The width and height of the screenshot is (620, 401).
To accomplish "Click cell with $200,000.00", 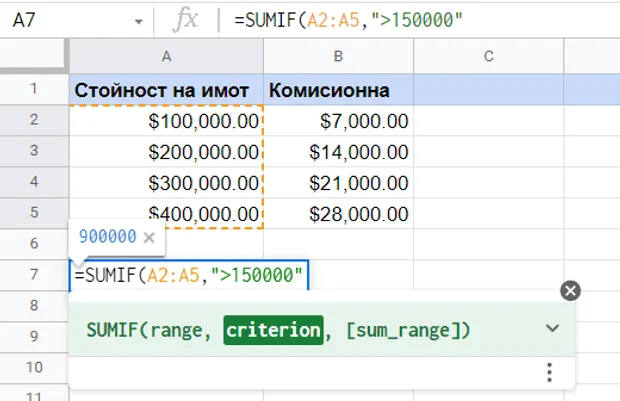I will coord(166,151).
